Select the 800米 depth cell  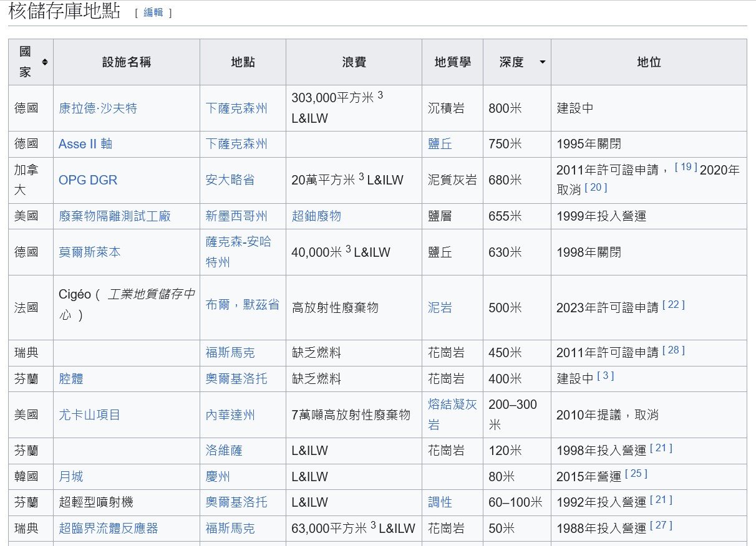517,108
